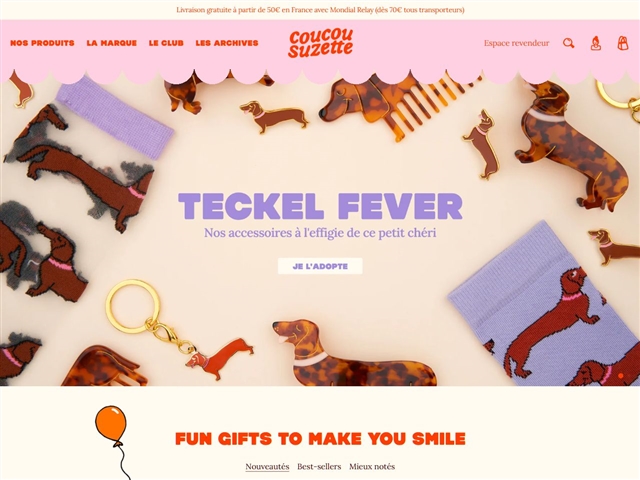Switch to the Mieux notés tab

372,466
